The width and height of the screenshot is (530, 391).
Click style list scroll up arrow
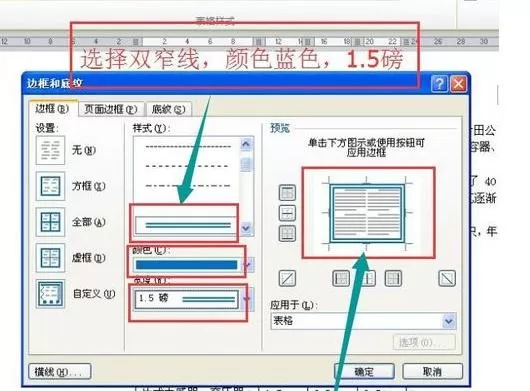pos(246,144)
